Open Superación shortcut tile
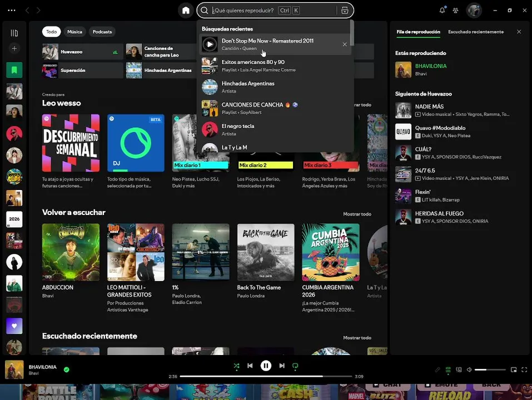This screenshot has width=532, height=400. pos(82,70)
